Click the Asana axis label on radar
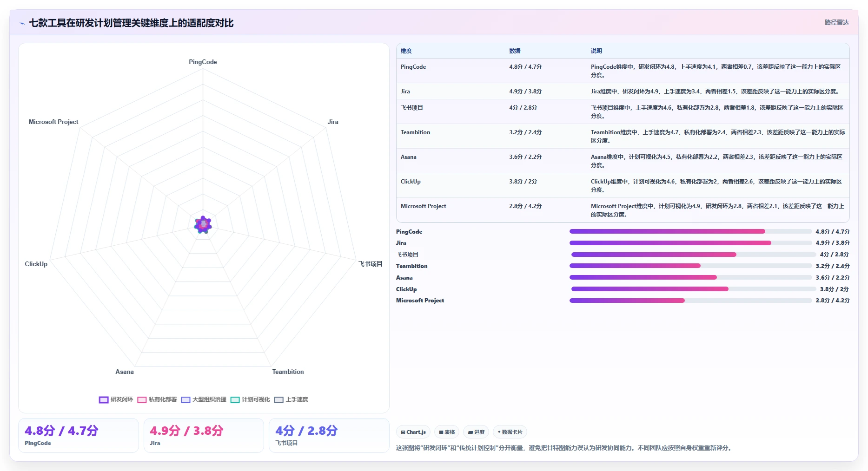The image size is (868, 471). coord(125,372)
